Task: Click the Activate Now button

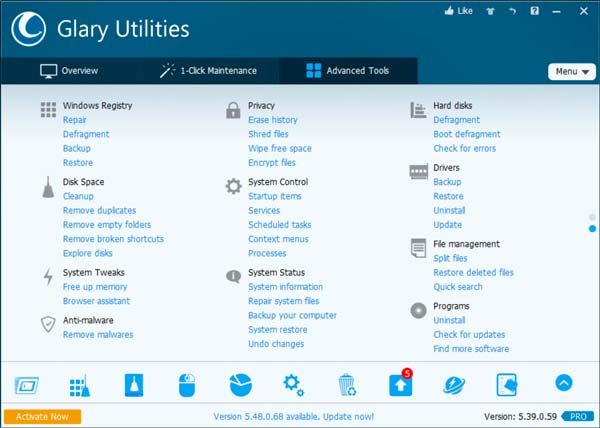Action: coord(42,417)
